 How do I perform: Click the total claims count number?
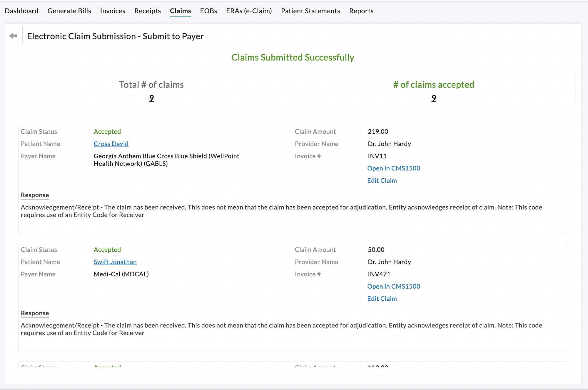coord(151,98)
